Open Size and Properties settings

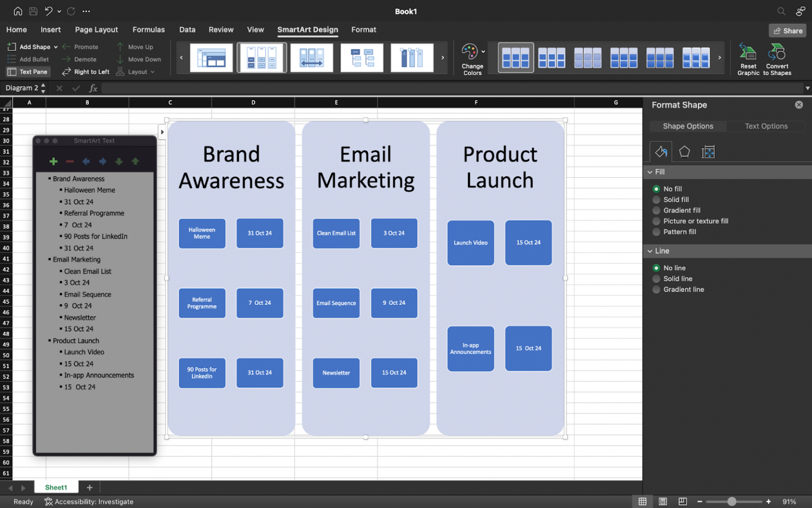(708, 152)
